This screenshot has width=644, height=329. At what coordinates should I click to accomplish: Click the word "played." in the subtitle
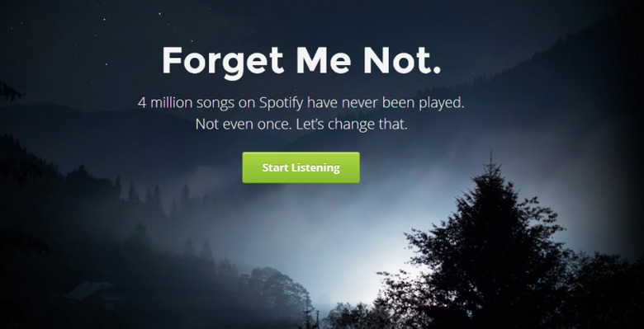pyautogui.click(x=442, y=103)
